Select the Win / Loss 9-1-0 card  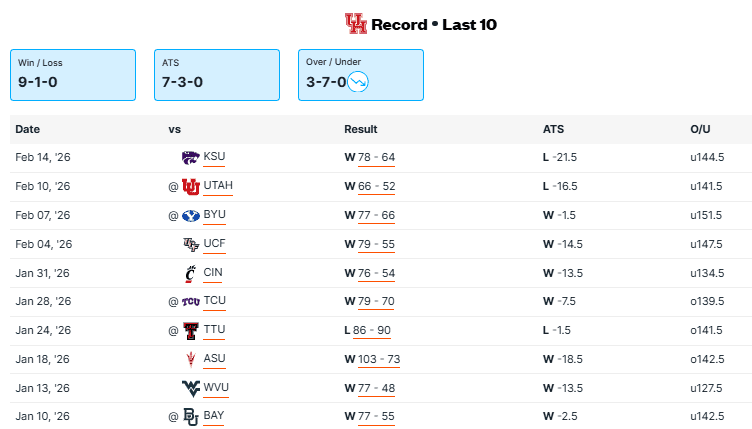point(72,74)
